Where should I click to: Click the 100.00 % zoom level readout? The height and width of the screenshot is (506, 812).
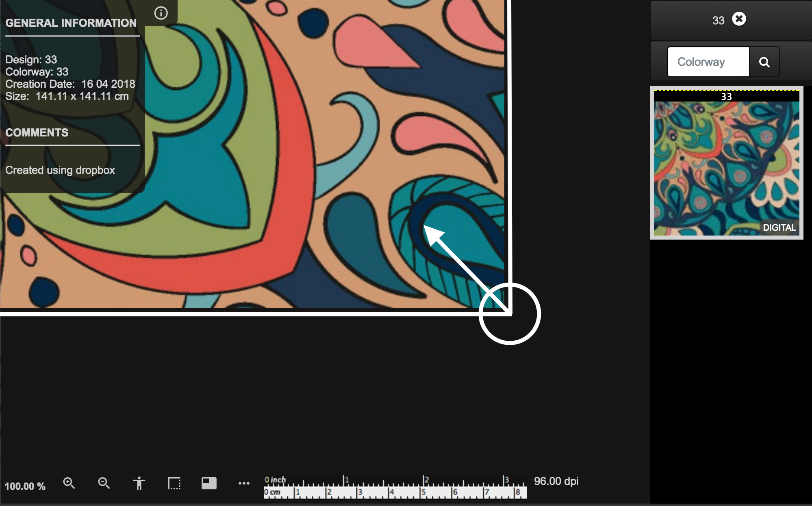pyautogui.click(x=25, y=486)
